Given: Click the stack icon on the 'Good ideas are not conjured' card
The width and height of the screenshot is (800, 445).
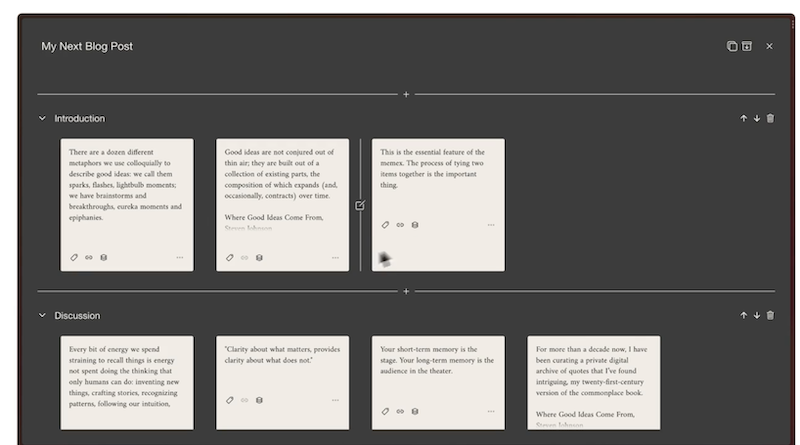Looking at the screenshot, I should click(x=259, y=257).
